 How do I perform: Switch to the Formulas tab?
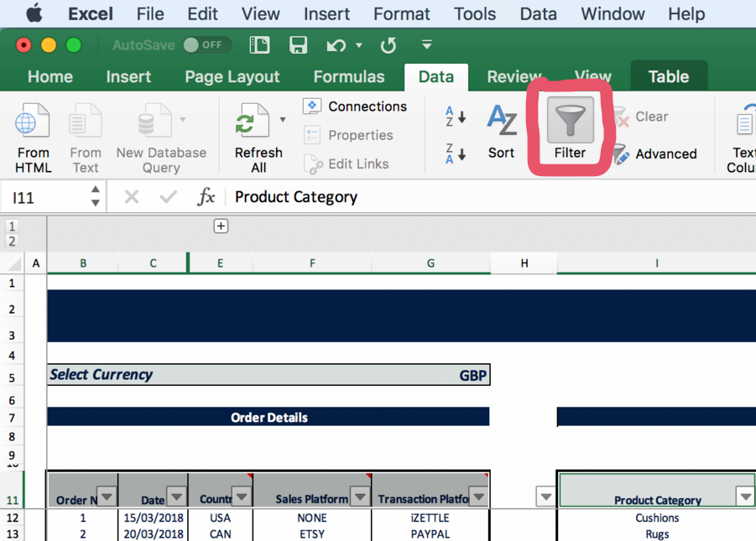(349, 76)
